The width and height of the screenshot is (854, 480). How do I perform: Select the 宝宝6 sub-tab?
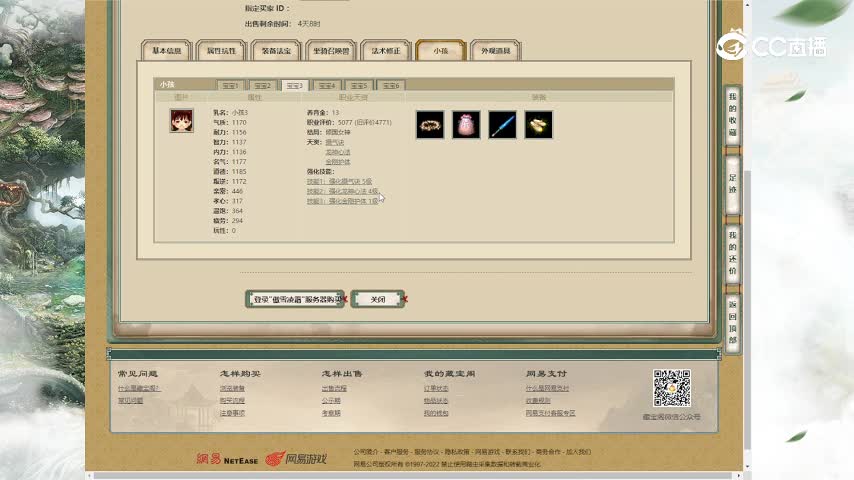coord(391,86)
